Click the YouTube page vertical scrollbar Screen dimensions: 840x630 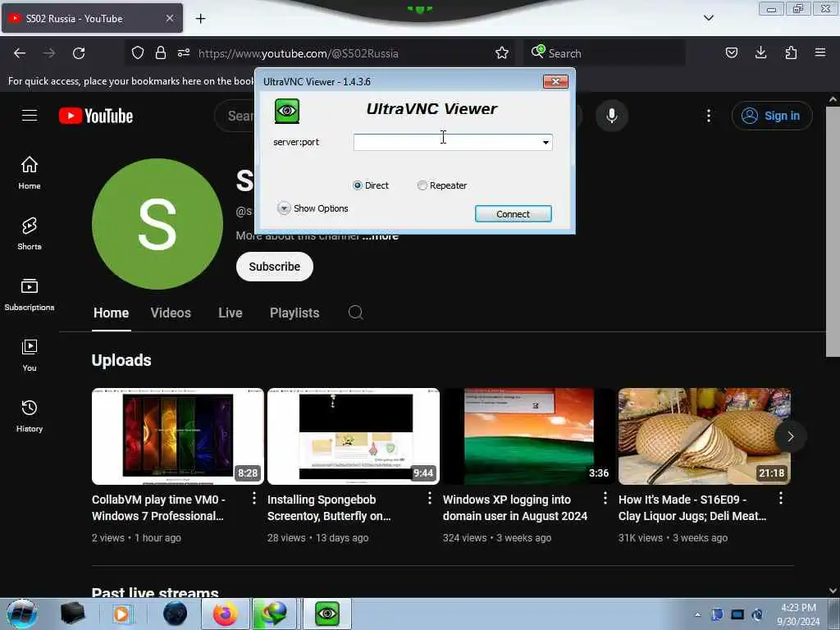pyautogui.click(x=833, y=232)
